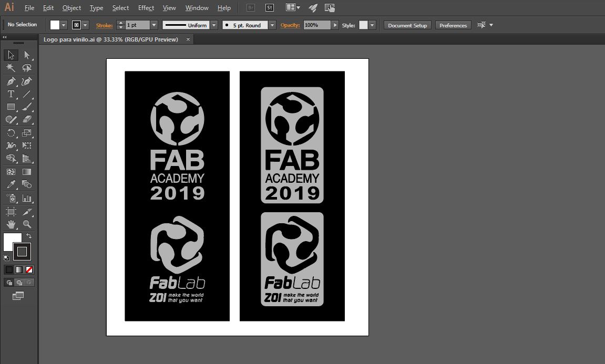The height and width of the screenshot is (364, 605).
Task: Switch to Logo para vinilo.ai document tab
Action: (x=111, y=39)
